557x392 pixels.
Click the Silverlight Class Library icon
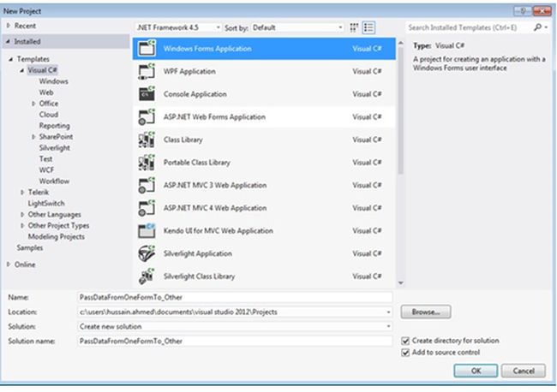coord(147,276)
